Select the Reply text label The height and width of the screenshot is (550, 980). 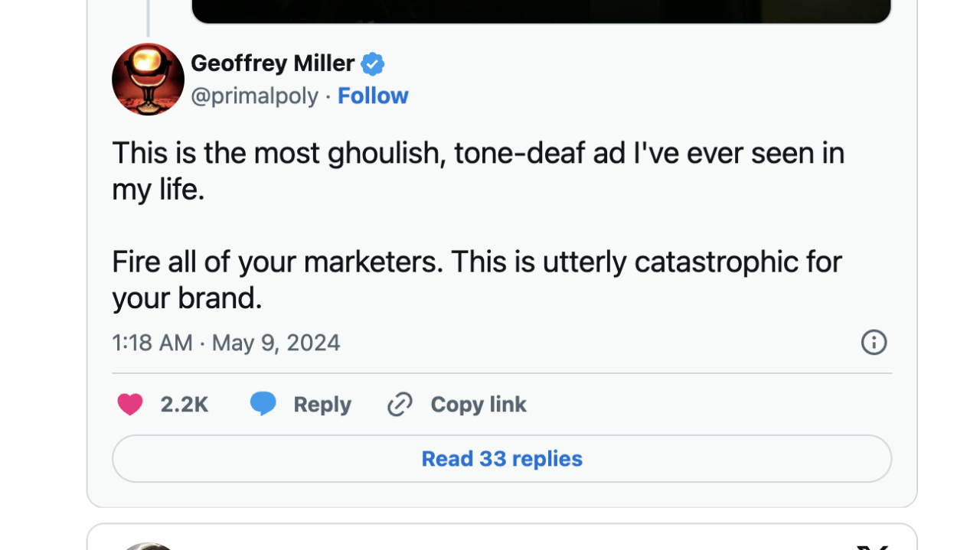322,404
